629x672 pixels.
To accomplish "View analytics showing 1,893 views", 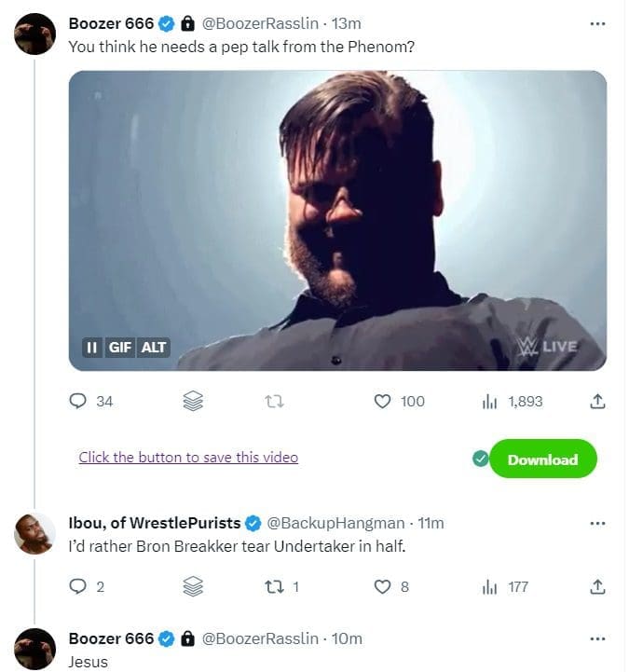I will click(x=489, y=401).
